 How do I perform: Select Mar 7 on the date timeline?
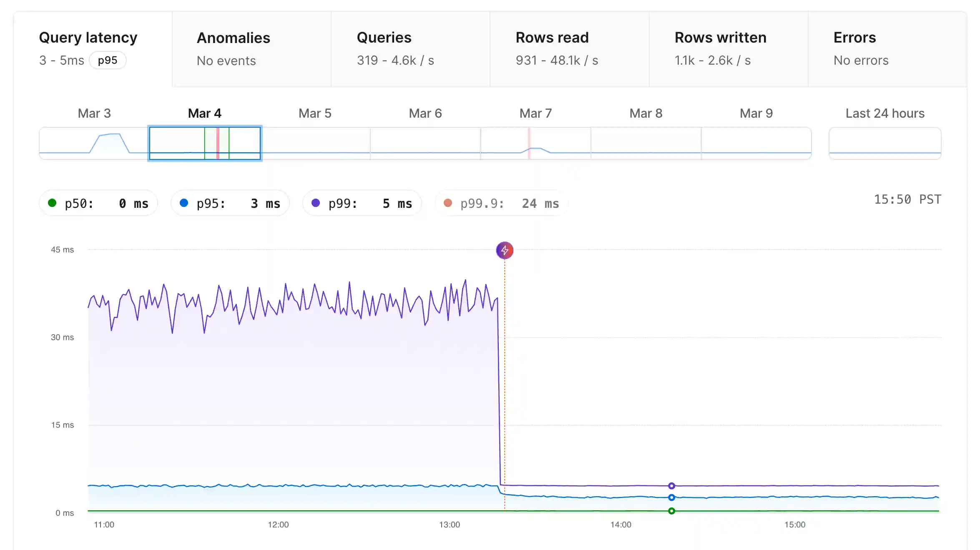click(535, 142)
